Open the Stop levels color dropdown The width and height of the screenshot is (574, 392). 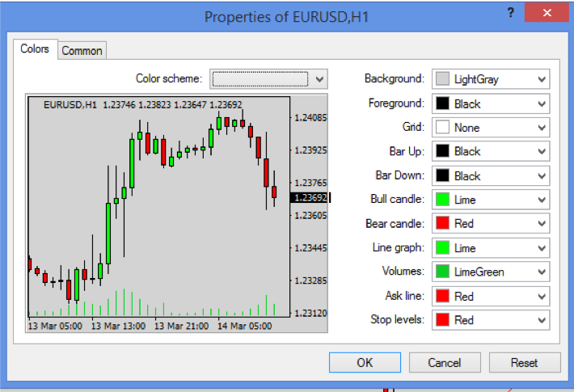tap(491, 320)
